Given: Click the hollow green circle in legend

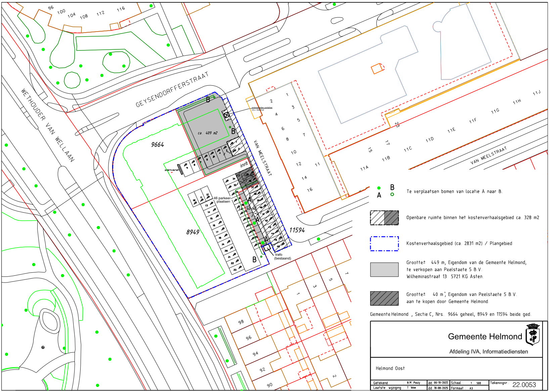Looking at the screenshot, I should pos(392,194).
